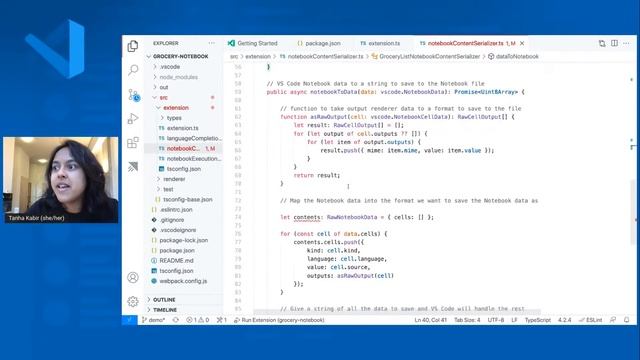The height and width of the screenshot is (360, 640).
Task: Open the Accounts icon in activity bar
Action: pyautogui.click(x=133, y=278)
